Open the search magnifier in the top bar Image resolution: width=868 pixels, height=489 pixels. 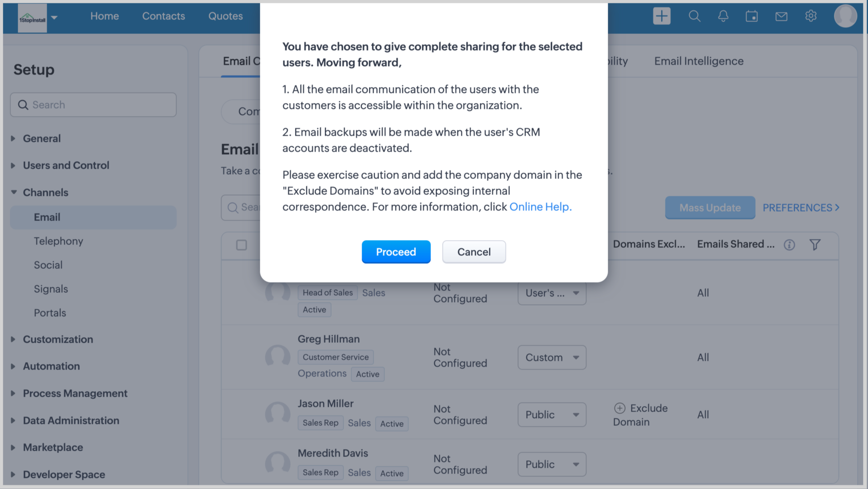(x=694, y=16)
